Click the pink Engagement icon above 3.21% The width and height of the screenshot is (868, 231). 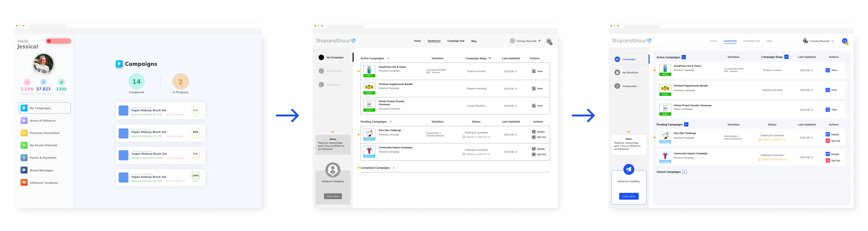[x=27, y=82]
